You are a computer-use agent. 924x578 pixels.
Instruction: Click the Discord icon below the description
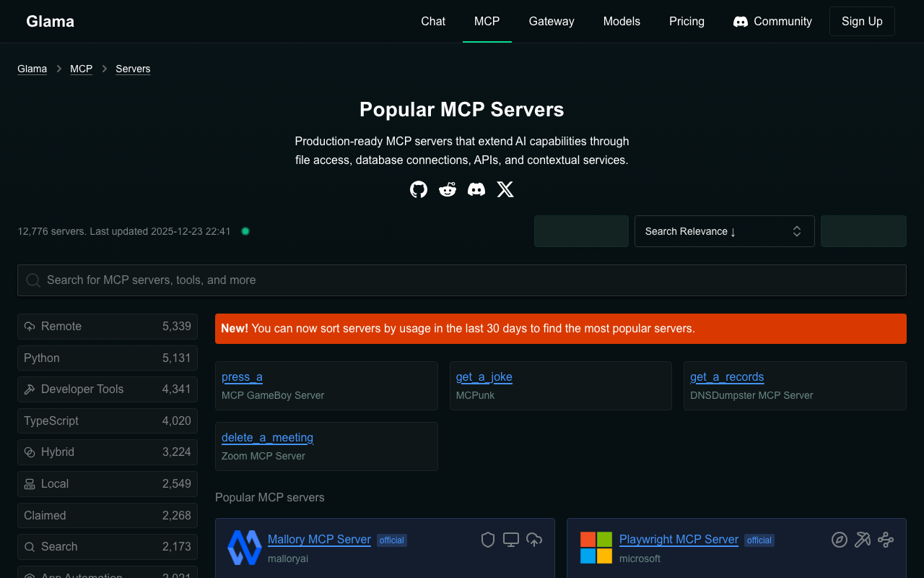click(x=476, y=189)
